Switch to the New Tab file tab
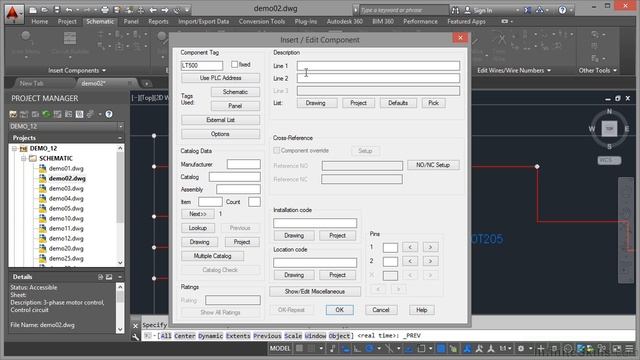This screenshot has height=360, width=640. point(32,84)
